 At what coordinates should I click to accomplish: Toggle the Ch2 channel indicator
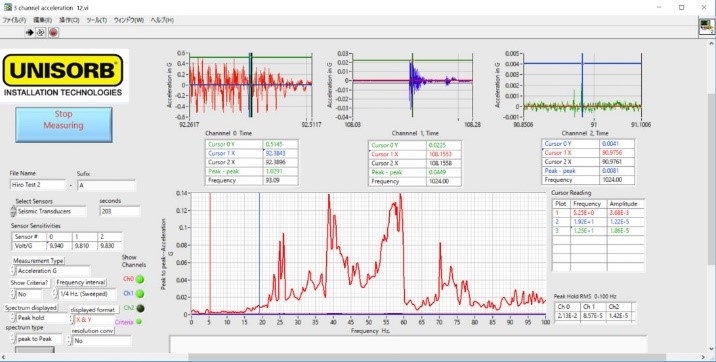tap(140, 308)
